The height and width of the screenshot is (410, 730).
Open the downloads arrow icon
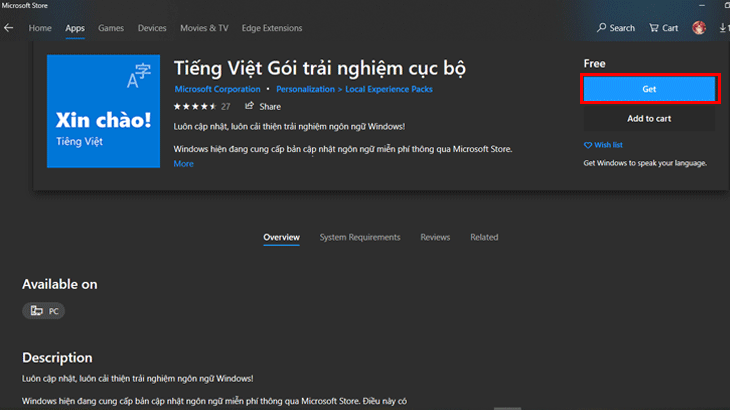(723, 28)
